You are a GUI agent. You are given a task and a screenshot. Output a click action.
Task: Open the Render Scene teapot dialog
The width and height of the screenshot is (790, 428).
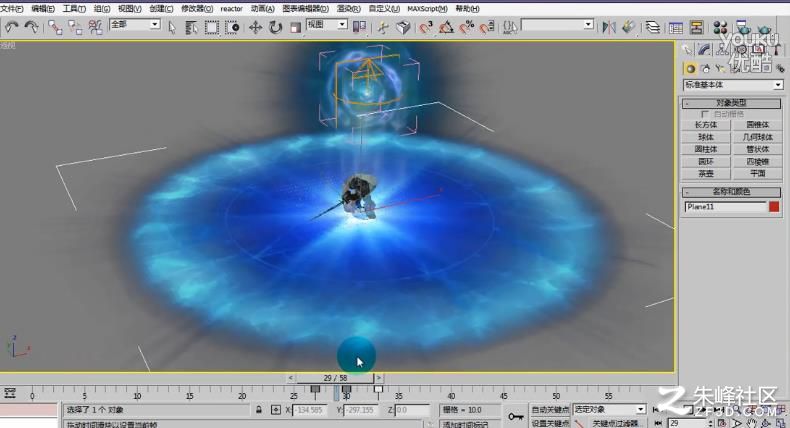point(743,27)
